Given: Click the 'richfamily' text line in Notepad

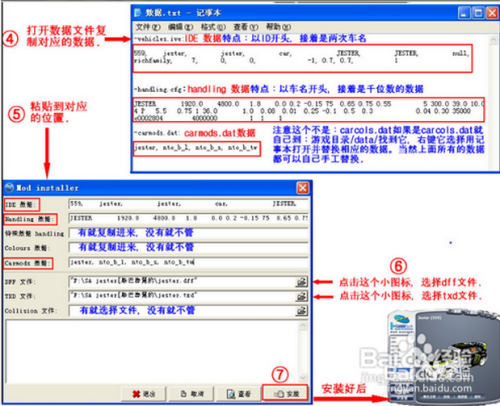Looking at the screenshot, I should tap(266, 61).
